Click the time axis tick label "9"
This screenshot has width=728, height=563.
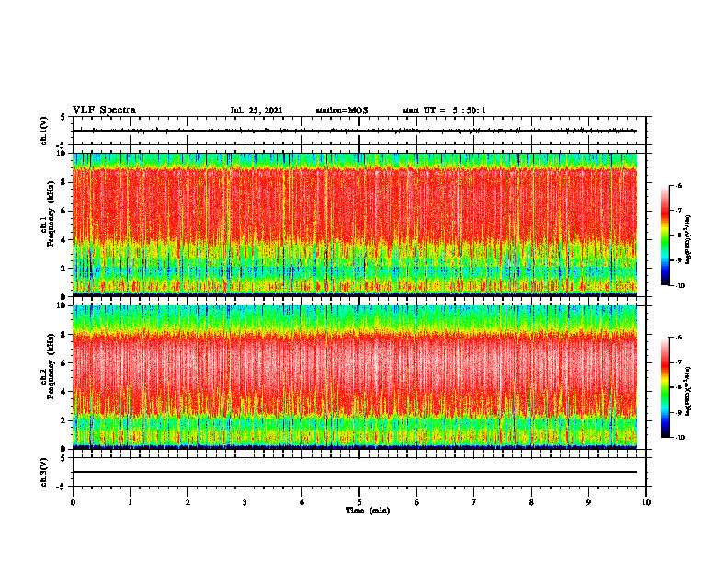tap(588, 502)
